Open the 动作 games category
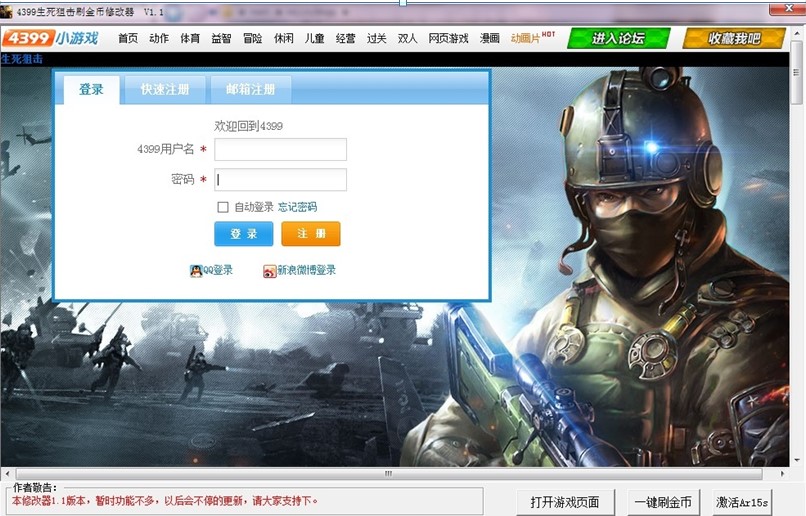 159,38
